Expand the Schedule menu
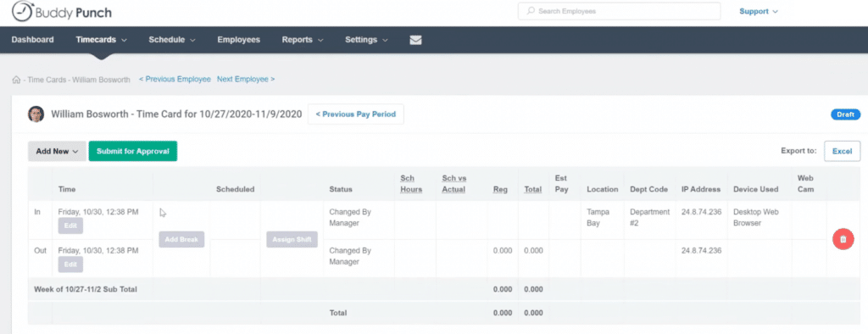 click(172, 40)
